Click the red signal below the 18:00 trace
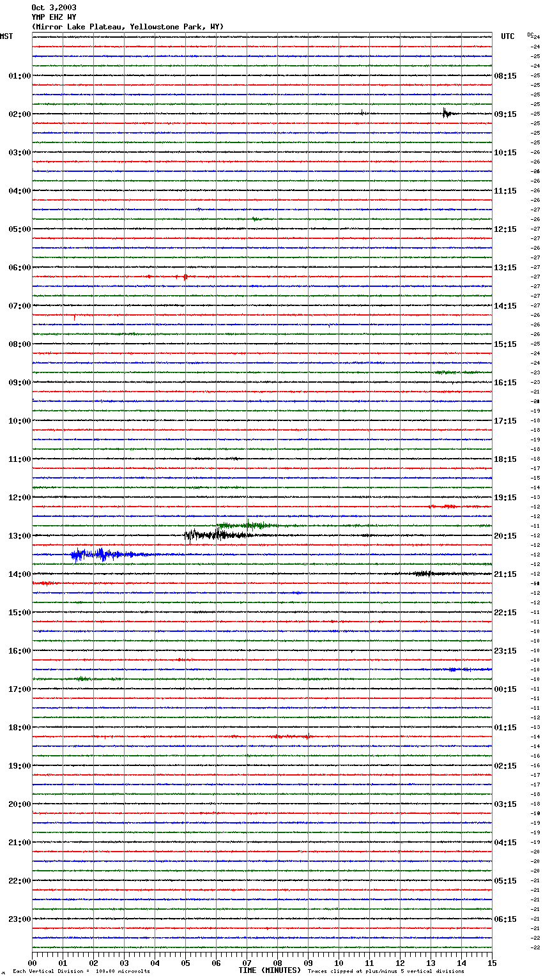The width and height of the screenshot is (543, 980). click(291, 737)
